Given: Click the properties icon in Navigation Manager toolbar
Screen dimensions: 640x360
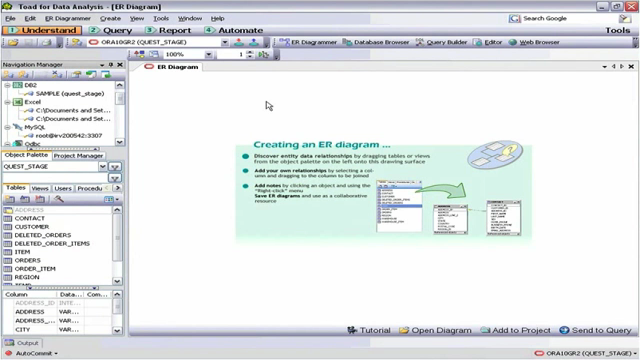Looking at the screenshot, I should point(76,74).
